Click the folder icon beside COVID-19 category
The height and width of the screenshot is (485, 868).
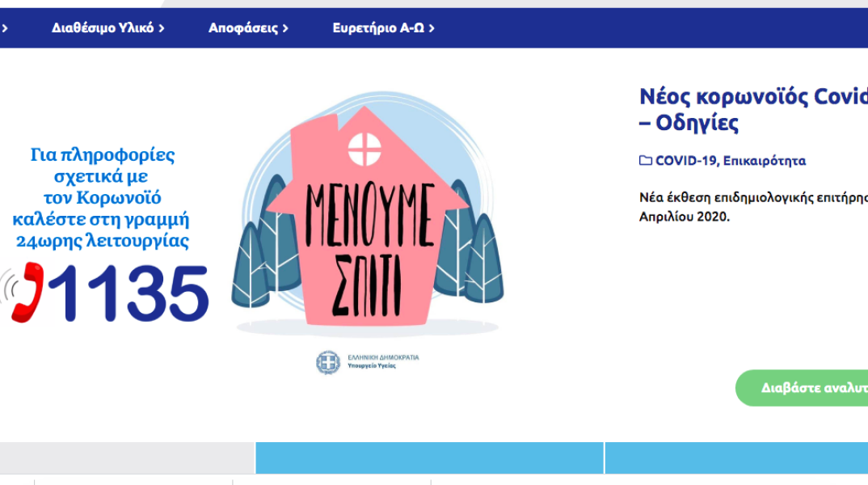click(646, 161)
